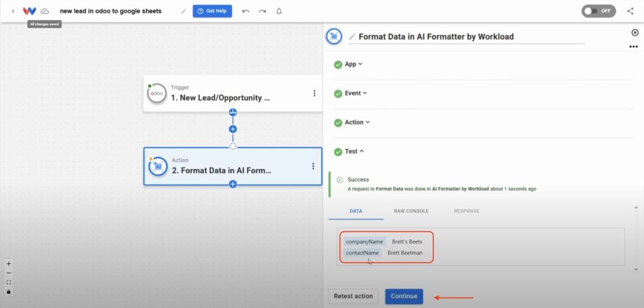Click the cloud saved status icon

45,11
